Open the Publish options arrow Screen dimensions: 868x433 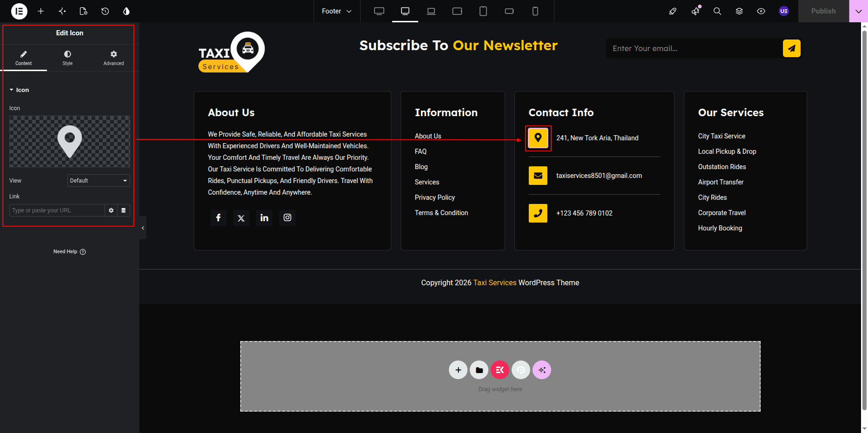pos(858,11)
